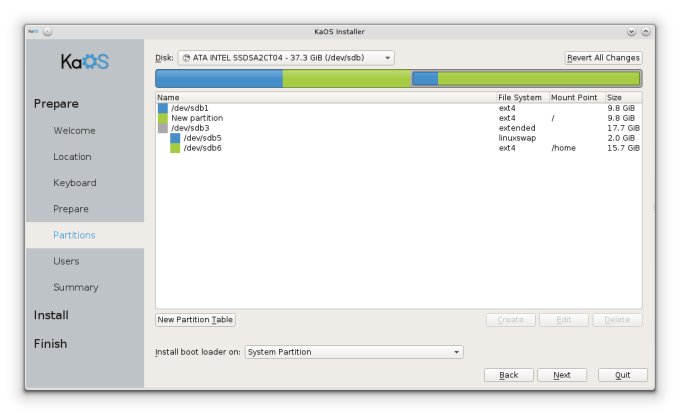
Task: Click the linuxswap file system cell
Action: (517, 138)
